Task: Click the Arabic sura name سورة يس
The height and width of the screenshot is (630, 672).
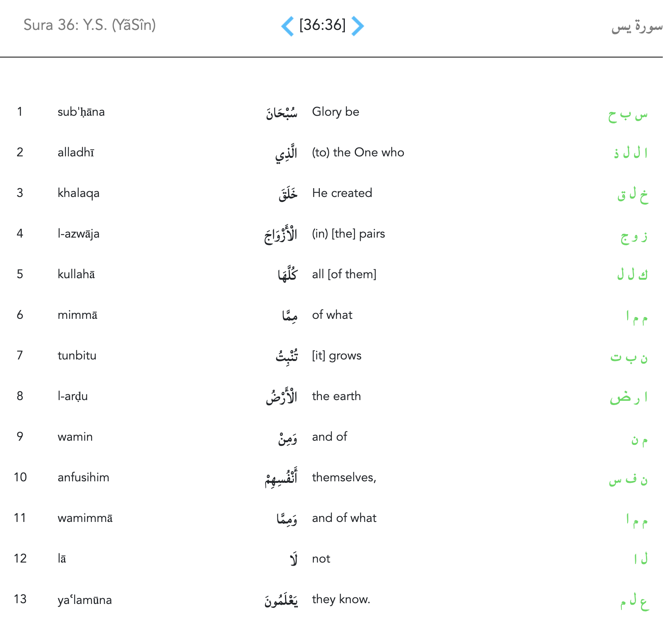Action: (636, 26)
